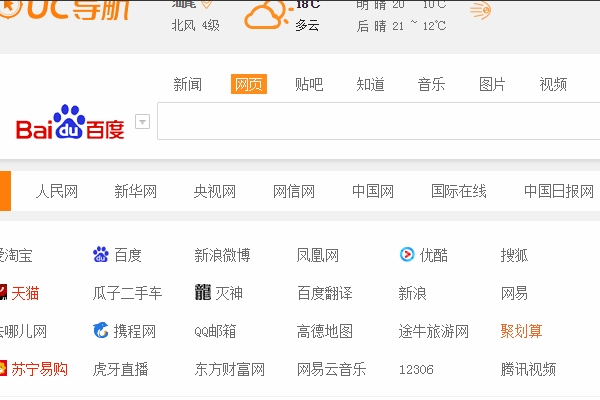Screen dimensions: 600x400
Task: Open the 搜狐 link
Action: [x=515, y=255]
